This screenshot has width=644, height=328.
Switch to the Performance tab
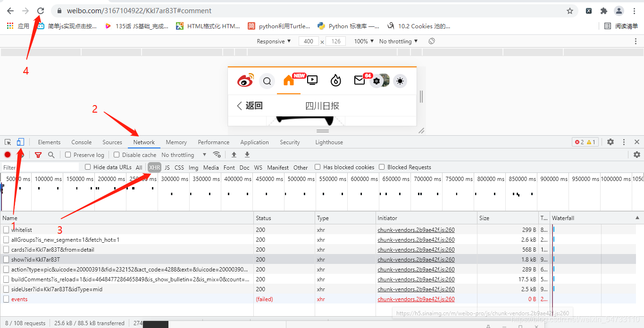click(x=214, y=142)
